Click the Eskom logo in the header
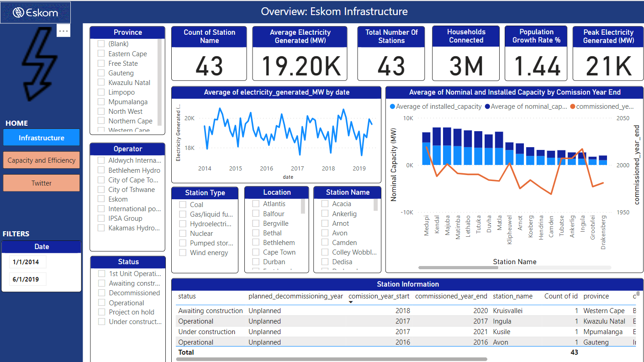644x362 pixels. coord(36,12)
